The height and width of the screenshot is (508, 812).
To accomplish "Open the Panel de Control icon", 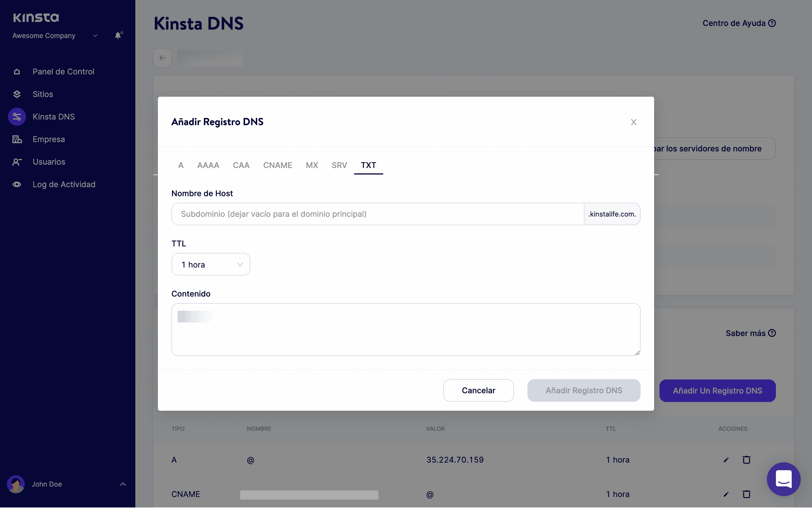I will pos(17,72).
